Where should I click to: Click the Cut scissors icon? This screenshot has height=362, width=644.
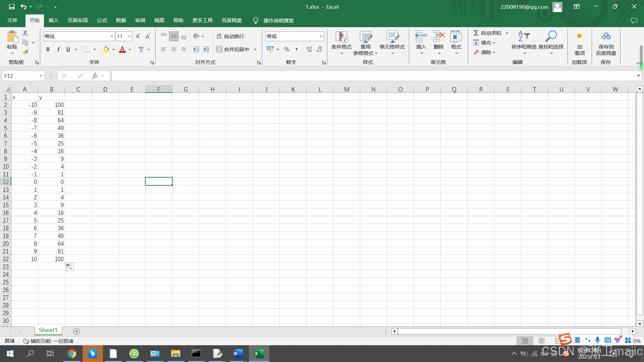click(x=25, y=33)
